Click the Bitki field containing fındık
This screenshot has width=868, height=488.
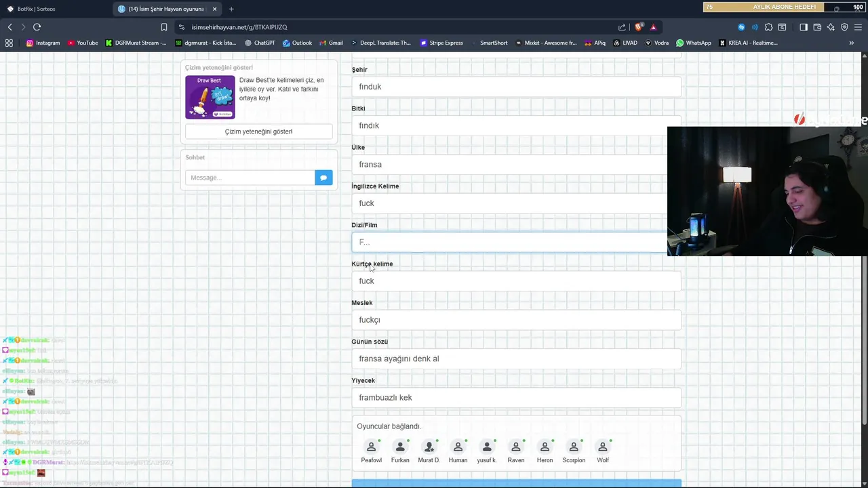point(516,125)
